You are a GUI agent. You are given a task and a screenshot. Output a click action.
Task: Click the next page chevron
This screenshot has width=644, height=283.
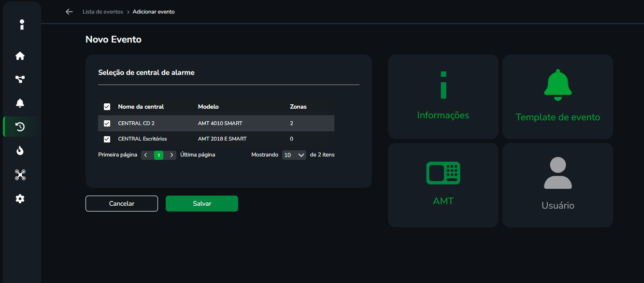(x=172, y=155)
